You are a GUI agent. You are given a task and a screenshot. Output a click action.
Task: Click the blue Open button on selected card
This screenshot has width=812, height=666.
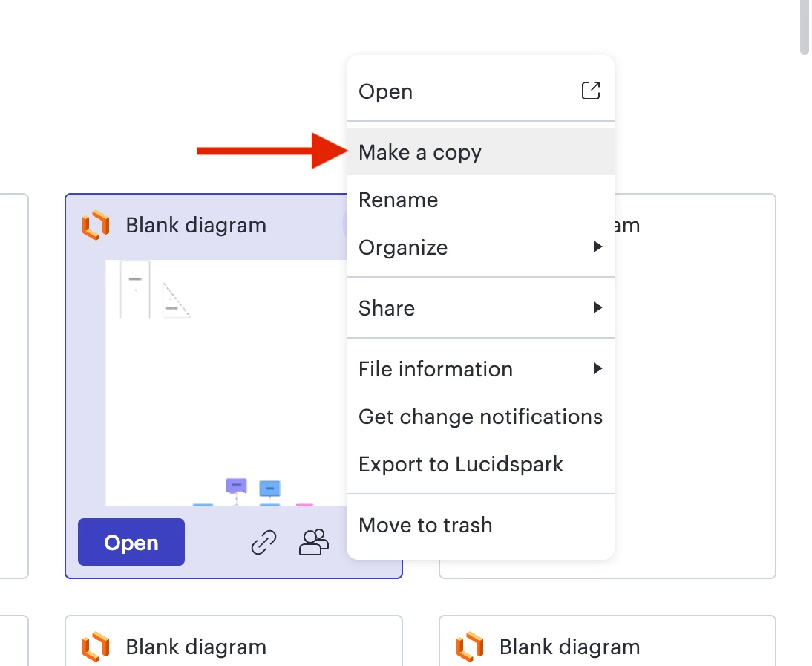[x=131, y=542]
